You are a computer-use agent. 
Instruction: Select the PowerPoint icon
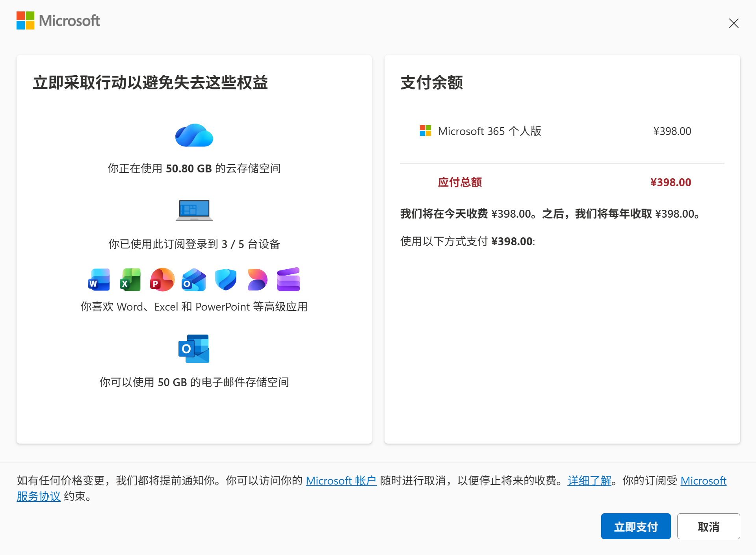point(162,279)
